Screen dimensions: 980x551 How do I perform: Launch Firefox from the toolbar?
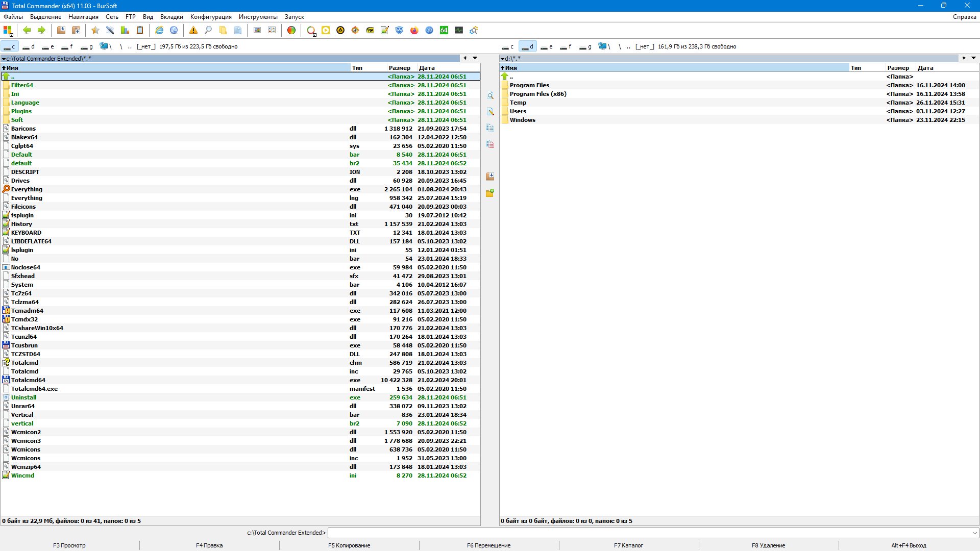click(x=414, y=31)
